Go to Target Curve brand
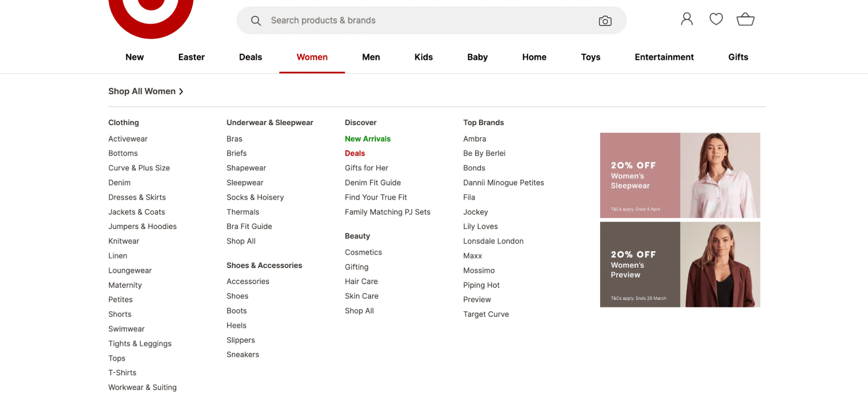 pos(485,314)
